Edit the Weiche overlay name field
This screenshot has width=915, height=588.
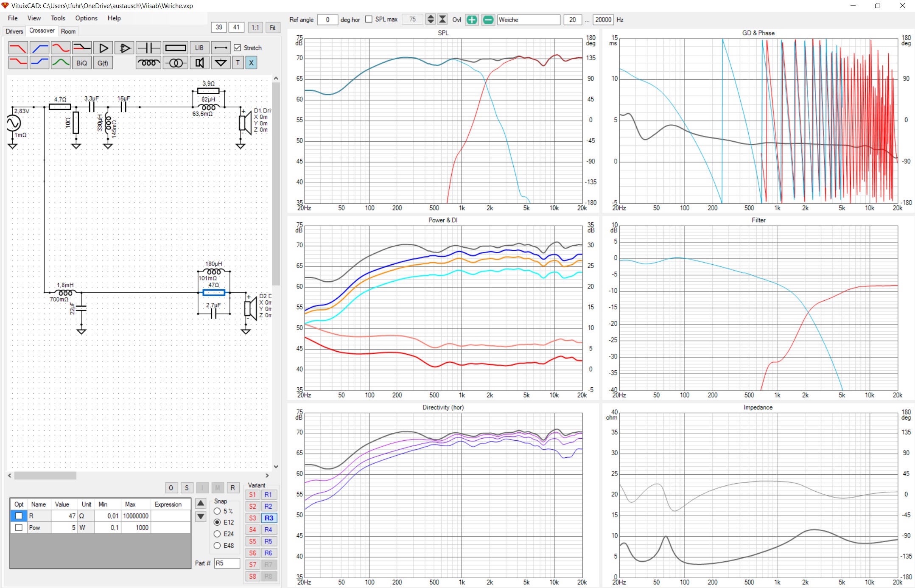(529, 20)
